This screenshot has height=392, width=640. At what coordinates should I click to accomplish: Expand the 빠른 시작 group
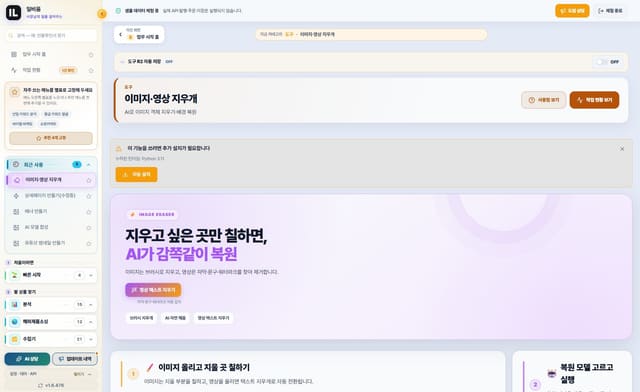[91, 275]
